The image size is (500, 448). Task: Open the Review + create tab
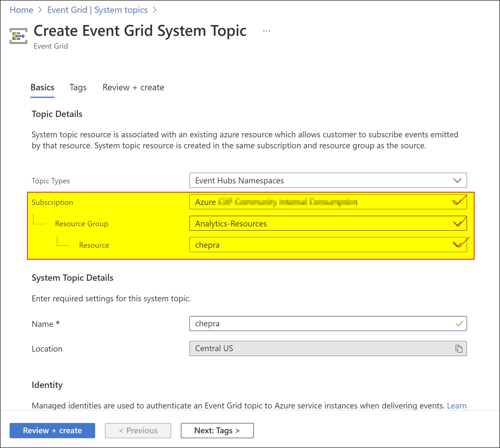(x=133, y=87)
